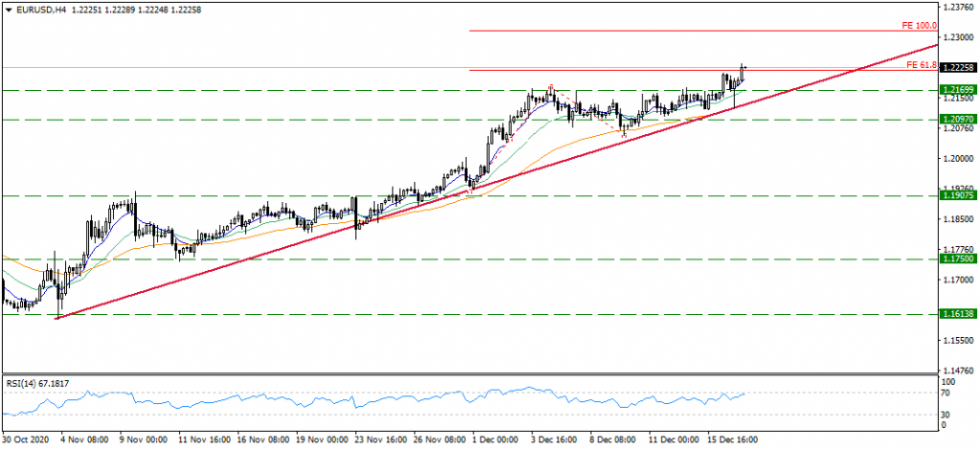Select the green 1.17500 level price tag
980x450 pixels.
click(x=958, y=259)
